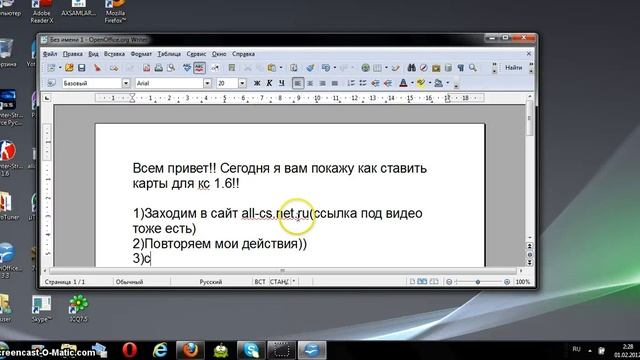640x360 pixels.
Task: Click the Найти search field
Action: [513, 68]
